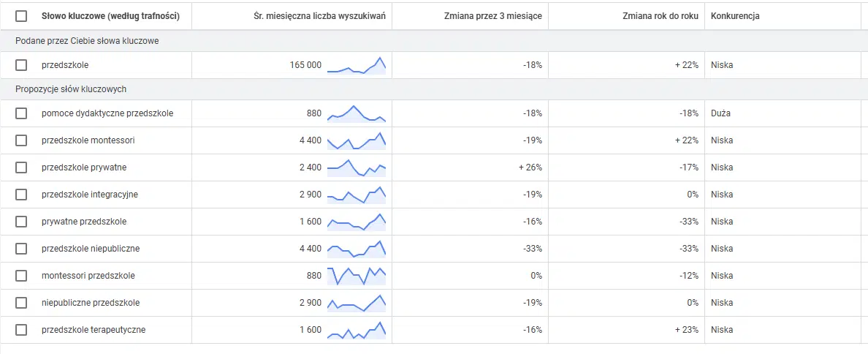Image resolution: width=868 pixels, height=354 pixels.
Task: Sort by Zmiana rok do roku column
Action: pyautogui.click(x=660, y=16)
